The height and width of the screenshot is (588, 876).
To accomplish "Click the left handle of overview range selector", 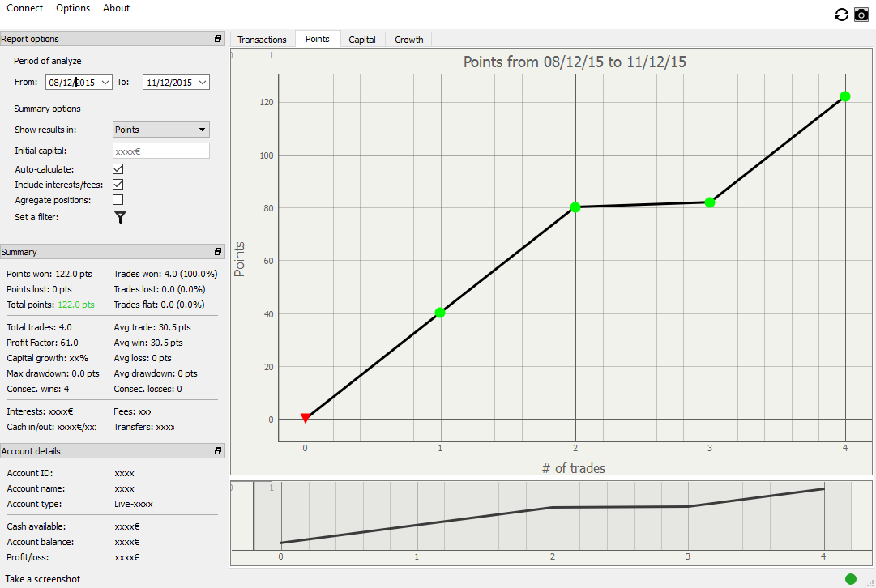I will click(254, 516).
